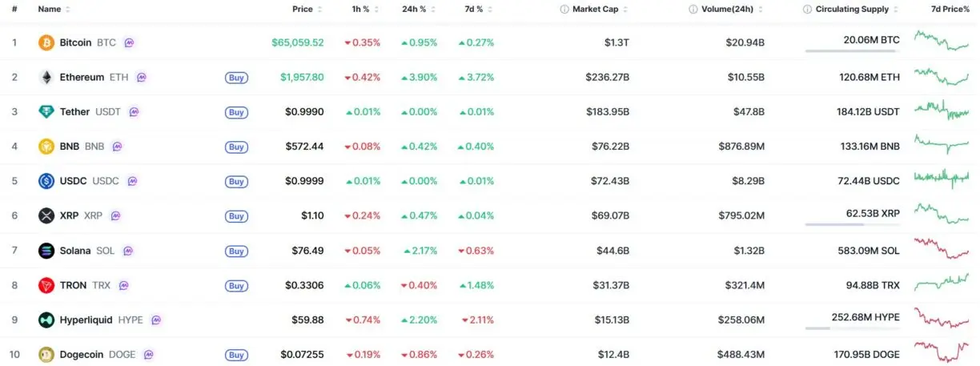The image size is (980, 366).
Task: Click the XRP black logo icon
Action: coord(46,216)
